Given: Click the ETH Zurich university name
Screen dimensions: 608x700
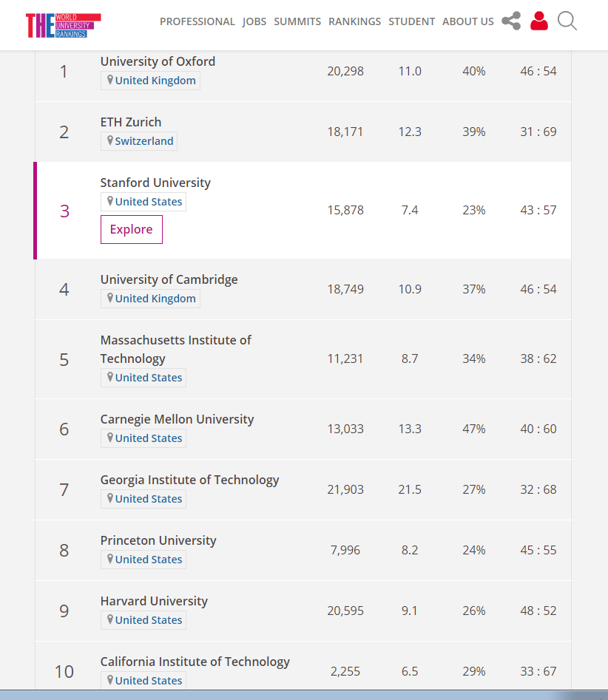Looking at the screenshot, I should tap(131, 122).
